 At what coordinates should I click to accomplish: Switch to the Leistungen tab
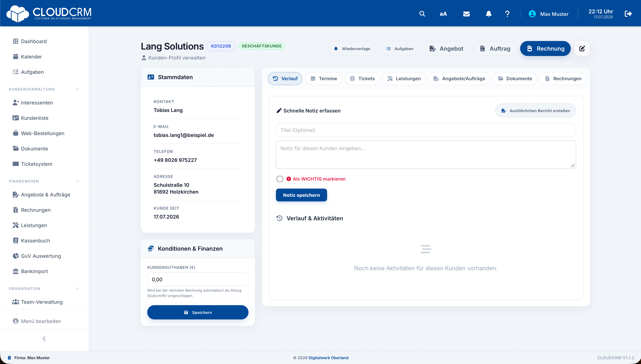pos(404,78)
